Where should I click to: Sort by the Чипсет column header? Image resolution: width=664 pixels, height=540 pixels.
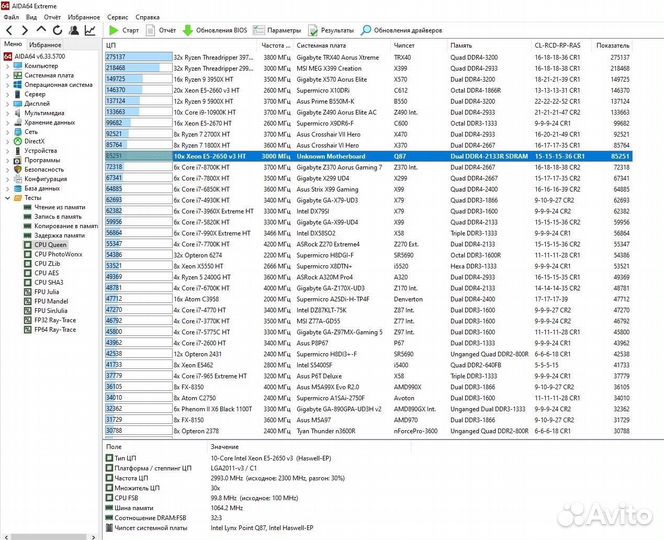point(418,45)
